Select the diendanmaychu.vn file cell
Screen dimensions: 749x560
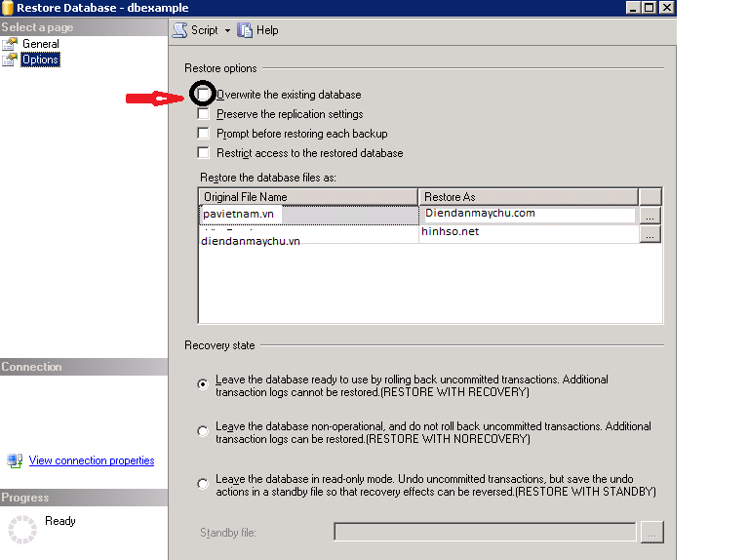click(308, 234)
